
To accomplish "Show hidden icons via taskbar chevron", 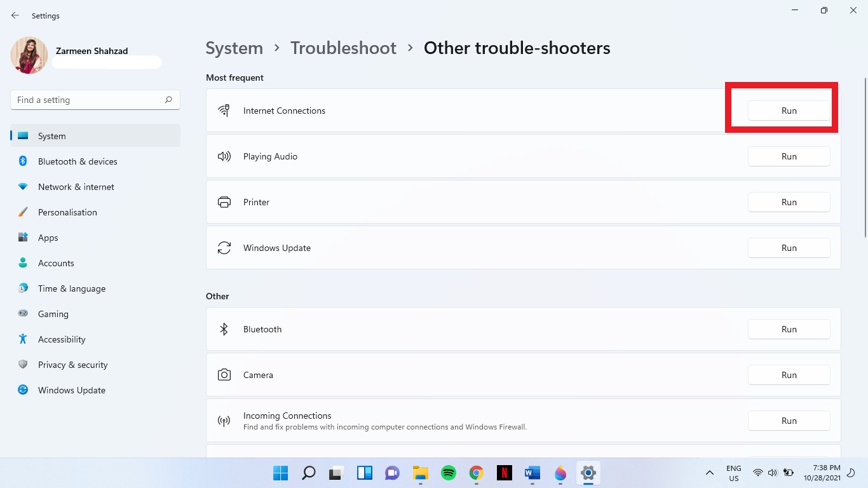I will [x=710, y=473].
